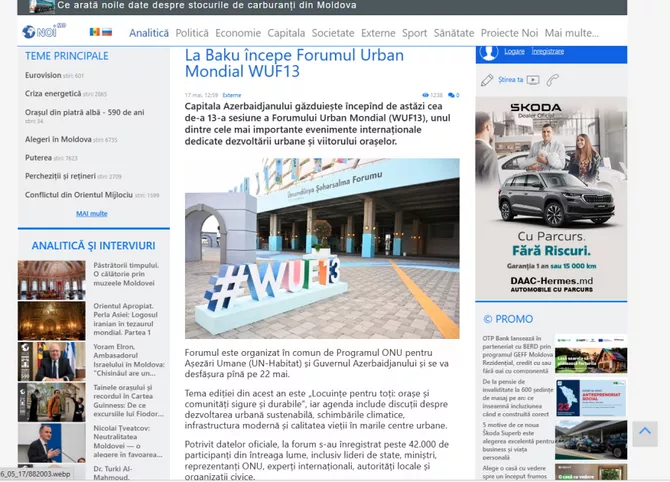670x482 pixels.
Task: Open Orientul Apropiat. Perla Asiei article
Action: [x=126, y=319]
